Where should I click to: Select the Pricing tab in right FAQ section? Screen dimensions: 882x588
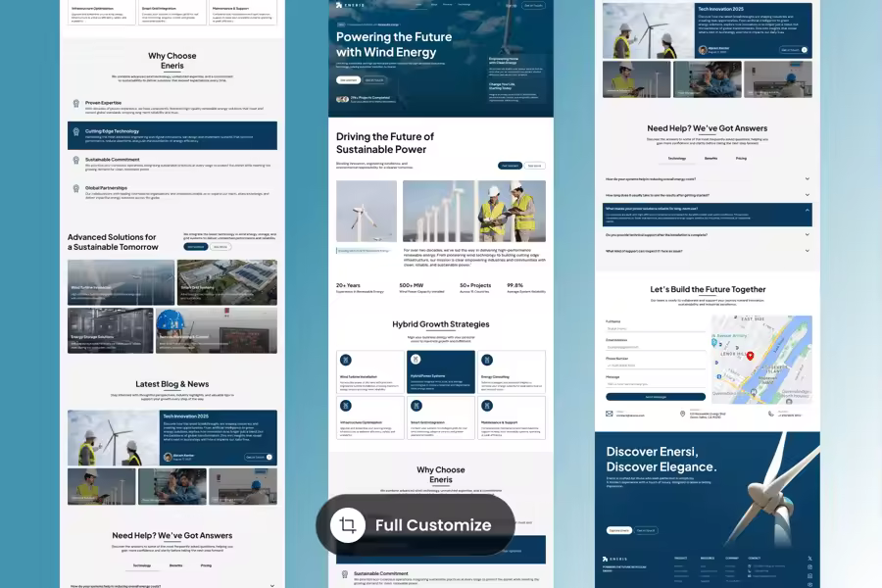[741, 158]
